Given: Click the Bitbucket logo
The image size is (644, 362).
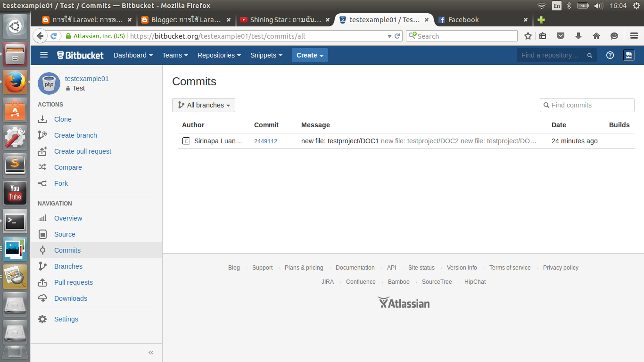Looking at the screenshot, I should point(80,55).
